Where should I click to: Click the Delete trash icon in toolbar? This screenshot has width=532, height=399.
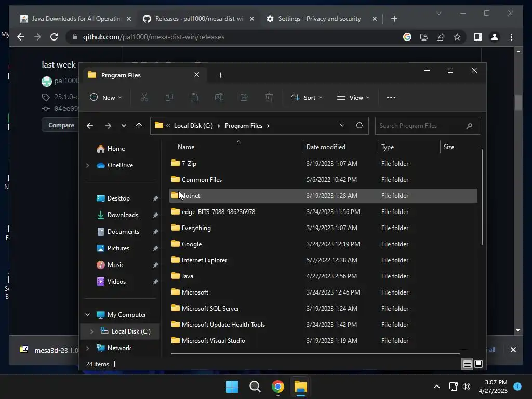tap(269, 97)
